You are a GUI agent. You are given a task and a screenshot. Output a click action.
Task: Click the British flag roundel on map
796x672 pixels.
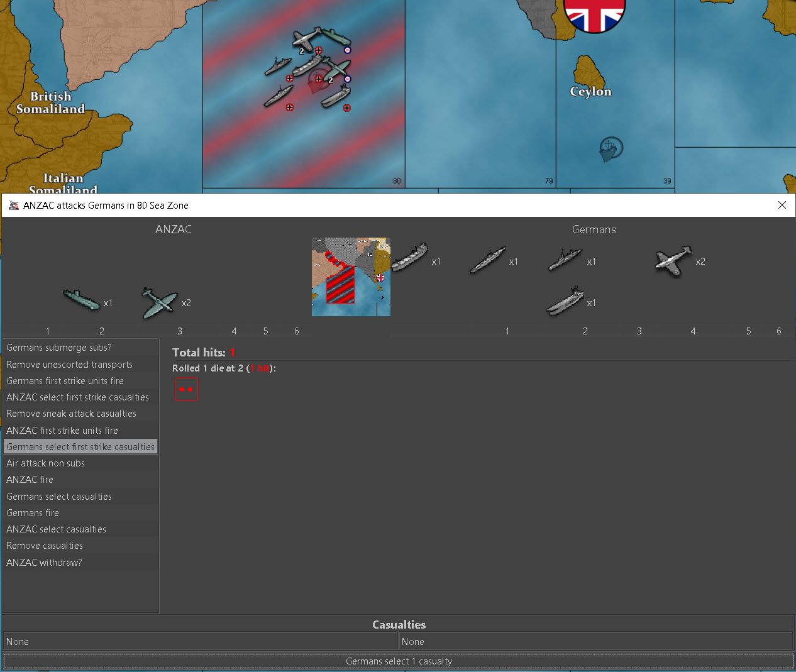(x=594, y=14)
